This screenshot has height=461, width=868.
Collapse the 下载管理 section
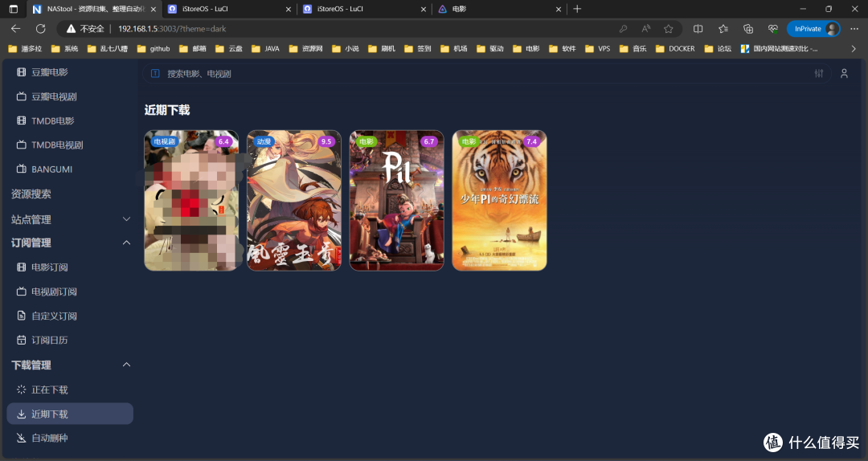coord(70,365)
